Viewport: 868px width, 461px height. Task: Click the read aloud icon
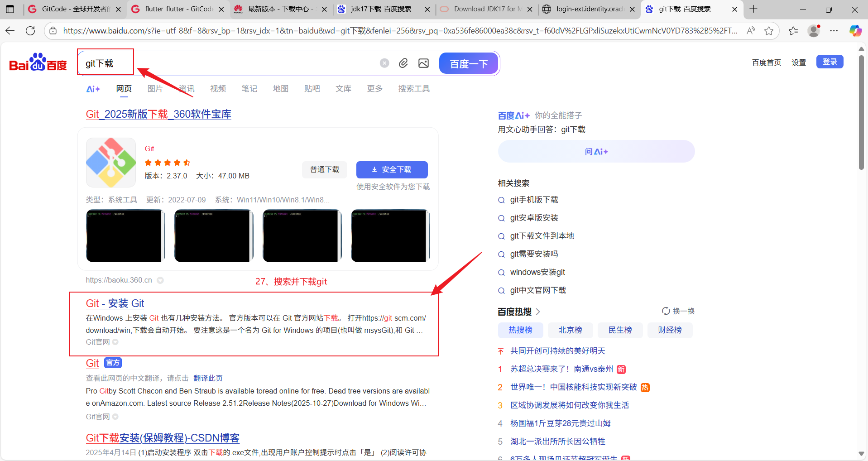[751, 31]
